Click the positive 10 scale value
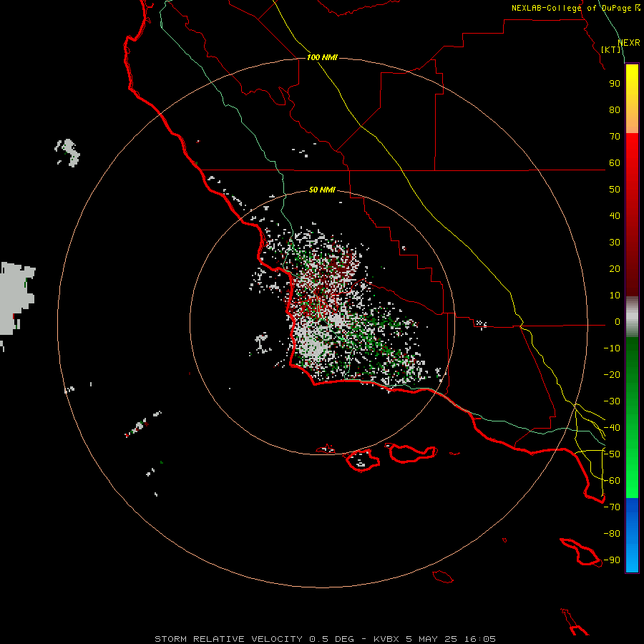The image size is (644, 644). click(615, 296)
